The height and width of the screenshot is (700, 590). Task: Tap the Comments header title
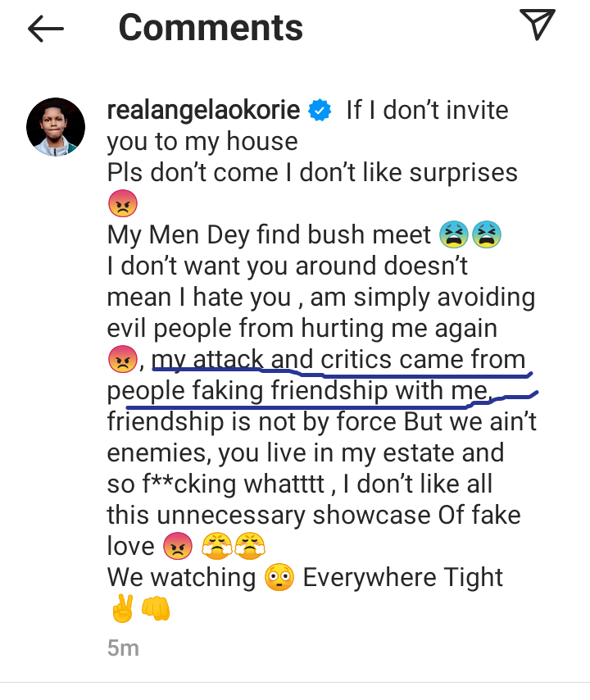(211, 28)
